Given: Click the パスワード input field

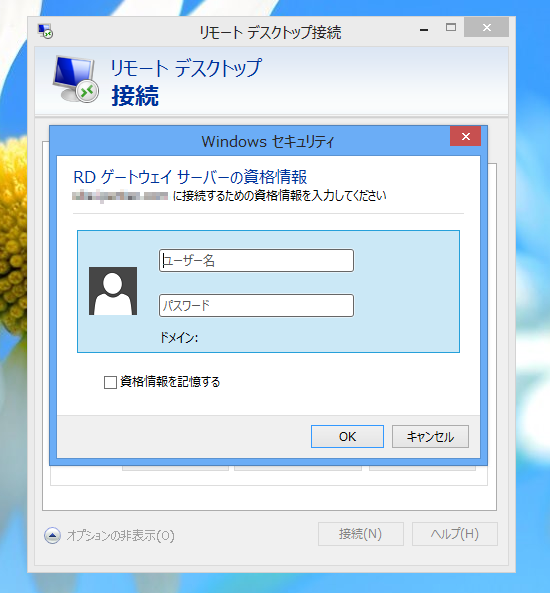Looking at the screenshot, I should [x=256, y=305].
